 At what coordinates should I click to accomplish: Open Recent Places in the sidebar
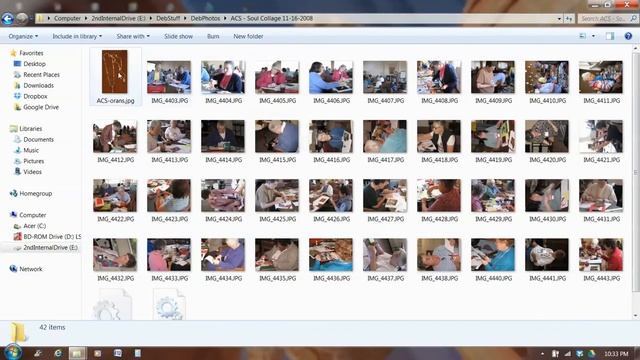[41, 75]
